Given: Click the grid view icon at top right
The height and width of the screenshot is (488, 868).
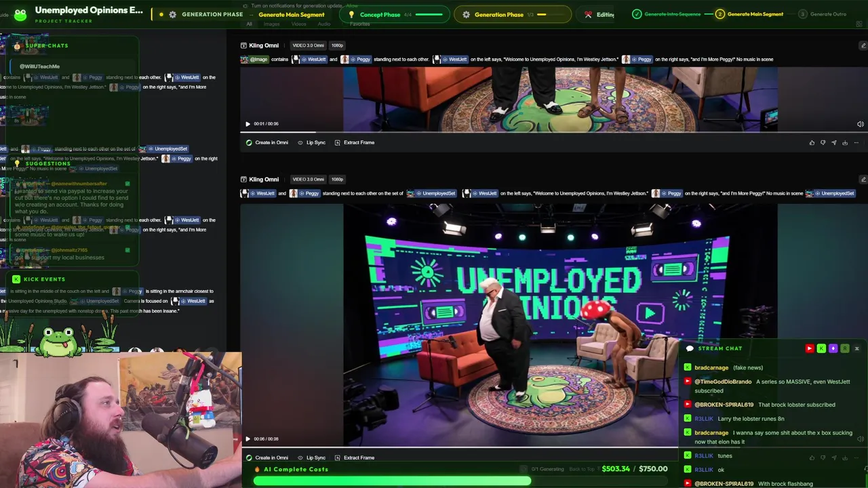Looking at the screenshot, I should [x=860, y=23].
